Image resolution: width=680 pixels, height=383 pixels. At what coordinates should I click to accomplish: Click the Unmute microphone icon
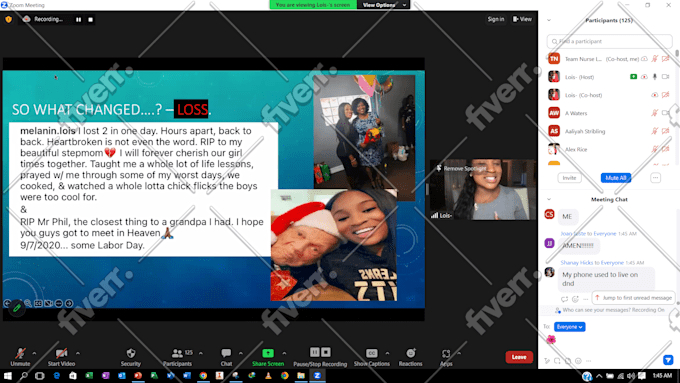(20, 353)
